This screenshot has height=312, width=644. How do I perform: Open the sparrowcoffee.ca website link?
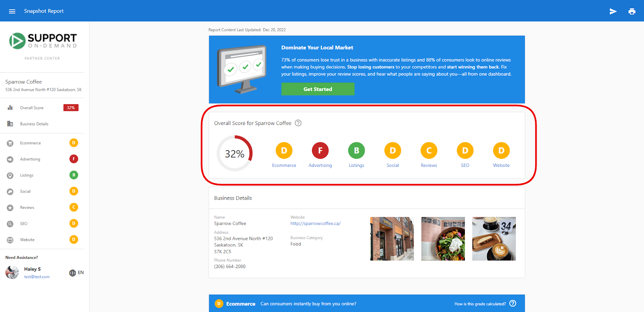[x=315, y=223]
